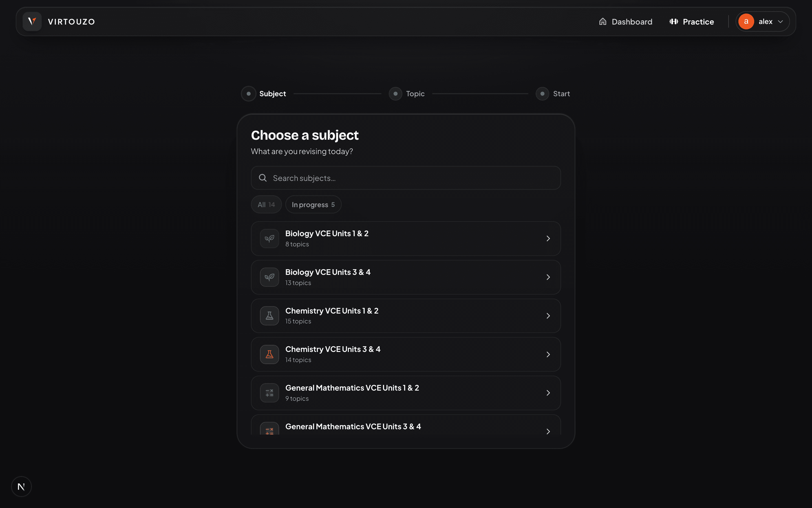The height and width of the screenshot is (508, 812).
Task: Click the '9 topics' label
Action: click(297, 398)
